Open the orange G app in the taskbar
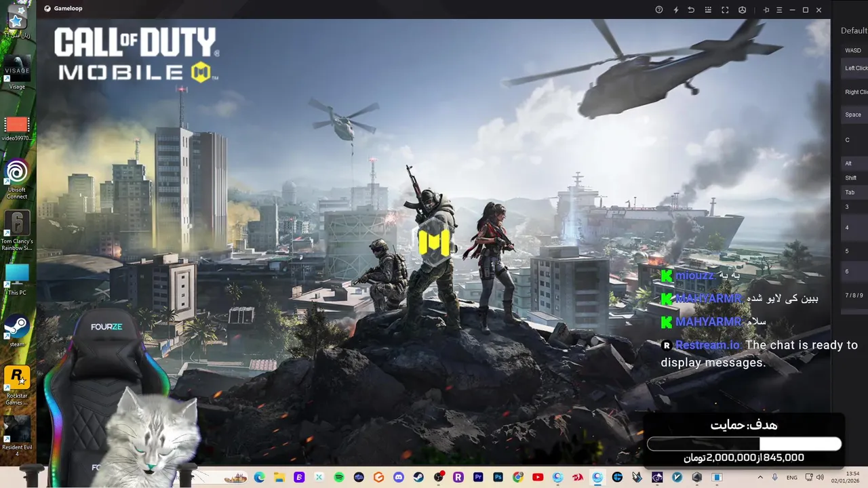 [379, 477]
